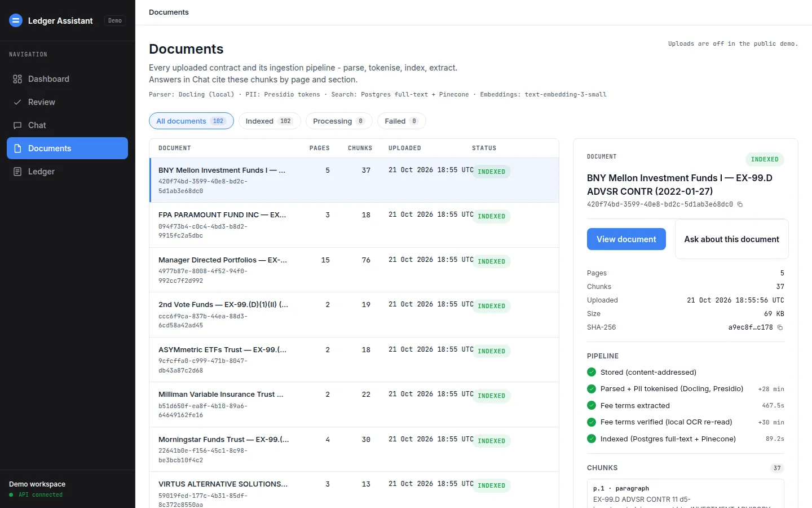Copy the SHA-256 hash a9ec8f…c178
The width and height of the screenshot is (812, 508).
[780, 327]
